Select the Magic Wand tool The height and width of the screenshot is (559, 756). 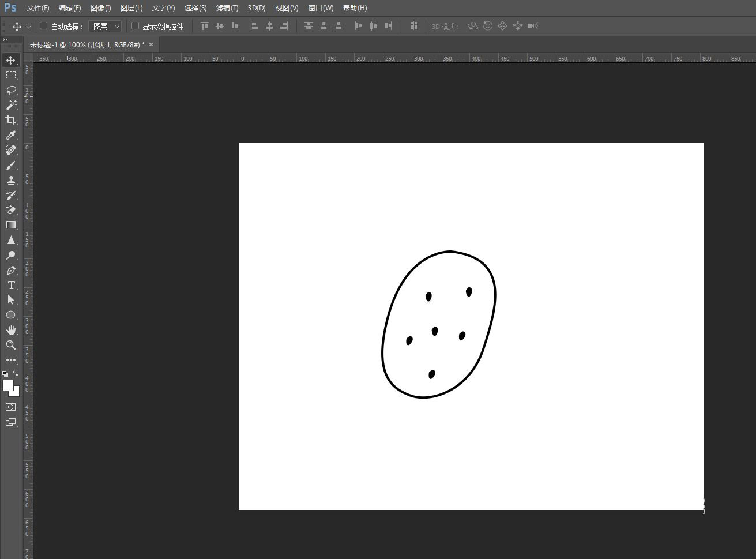(x=10, y=105)
